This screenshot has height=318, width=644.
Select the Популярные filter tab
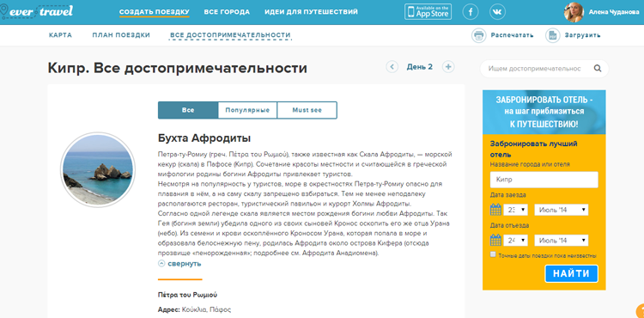point(247,110)
